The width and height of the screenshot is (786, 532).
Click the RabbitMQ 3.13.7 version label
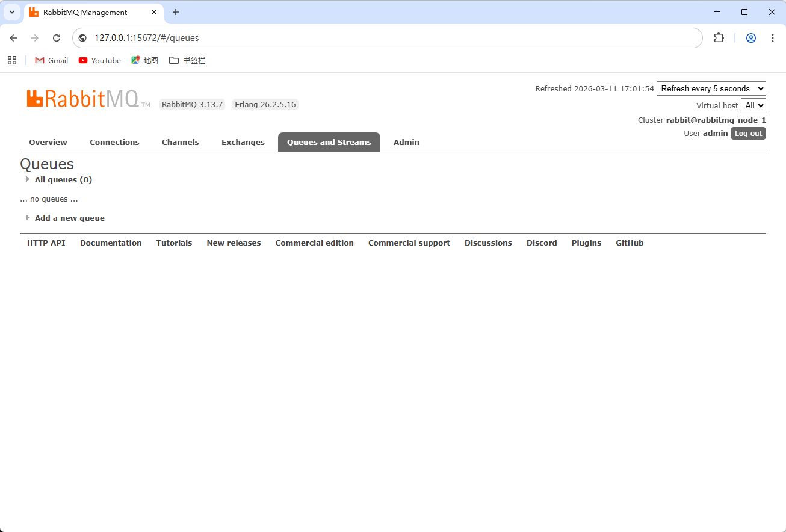tap(193, 105)
